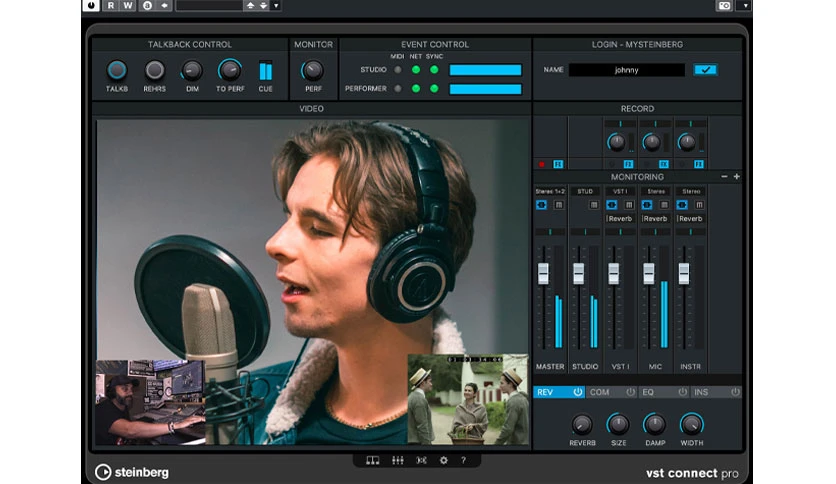Click the red record button in RECORD section
Image resolution: width=836 pixels, height=484 pixels.
[542, 164]
